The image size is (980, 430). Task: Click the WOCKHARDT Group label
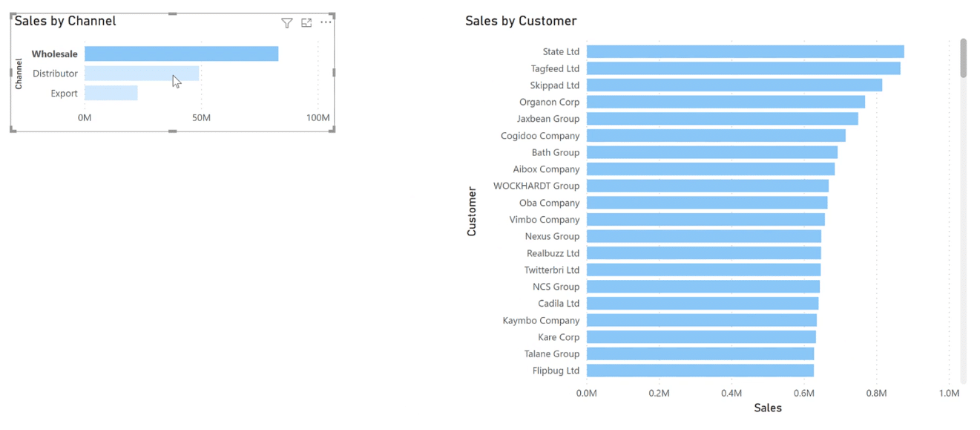point(536,186)
